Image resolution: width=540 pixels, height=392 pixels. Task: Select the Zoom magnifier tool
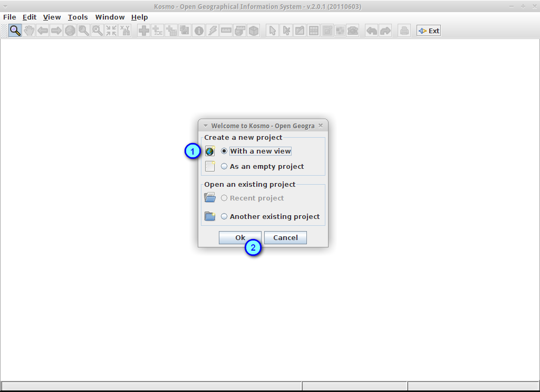(15, 31)
